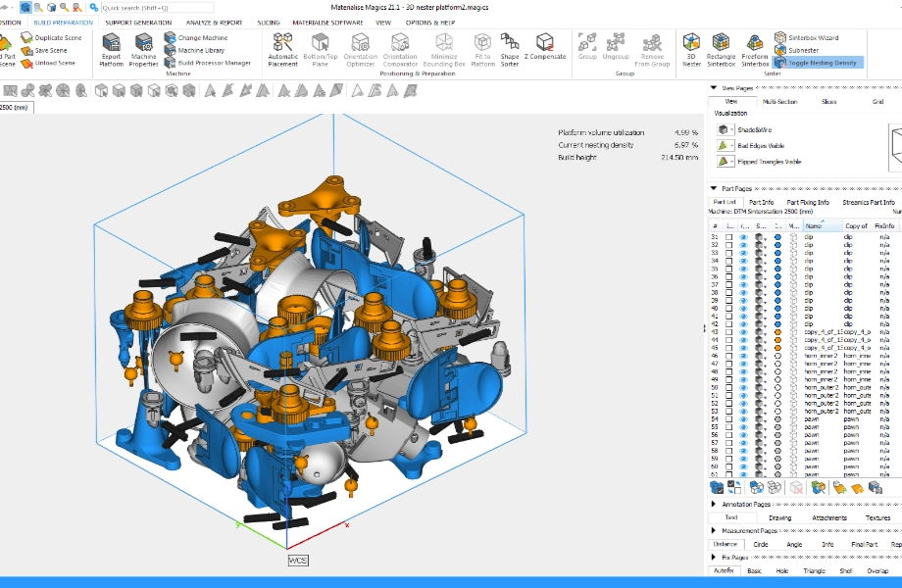Click the Quick search input field
This screenshot has height=588, width=902.
[155, 7]
